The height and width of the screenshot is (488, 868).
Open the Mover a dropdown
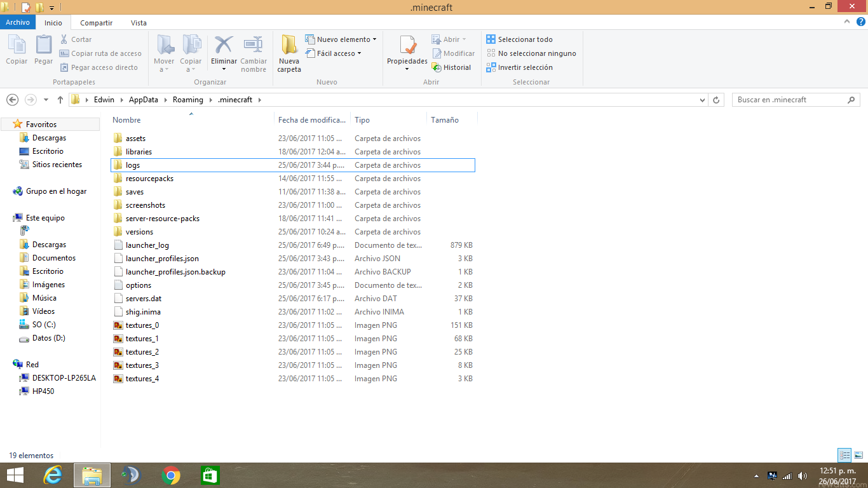tap(164, 54)
